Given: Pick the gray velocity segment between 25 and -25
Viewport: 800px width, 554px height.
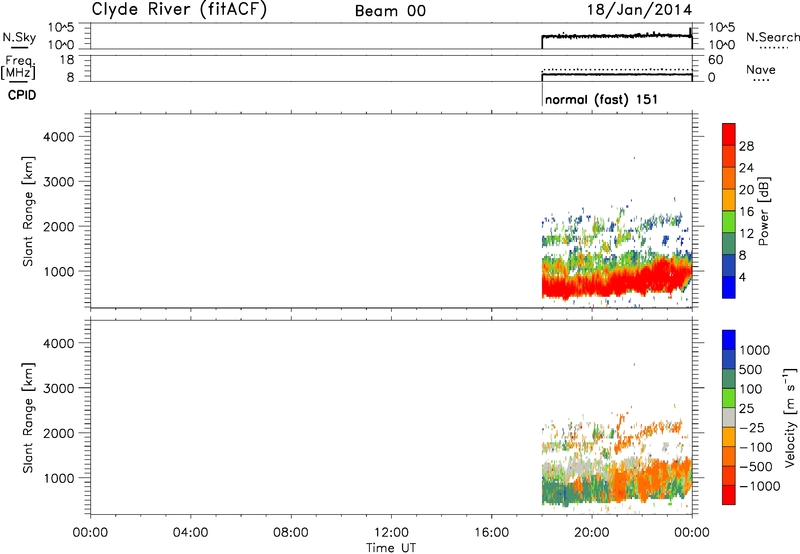Looking at the screenshot, I should tap(729, 418).
